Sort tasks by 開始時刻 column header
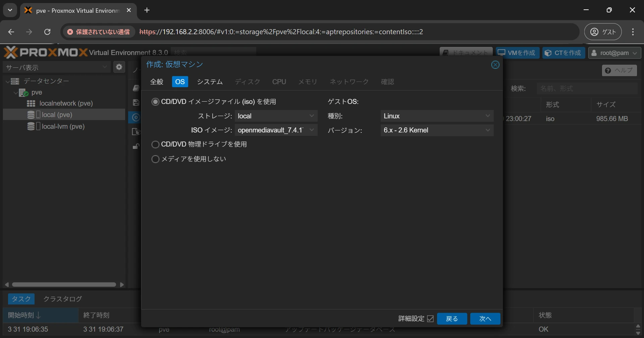The height and width of the screenshot is (338, 644). coord(41,315)
